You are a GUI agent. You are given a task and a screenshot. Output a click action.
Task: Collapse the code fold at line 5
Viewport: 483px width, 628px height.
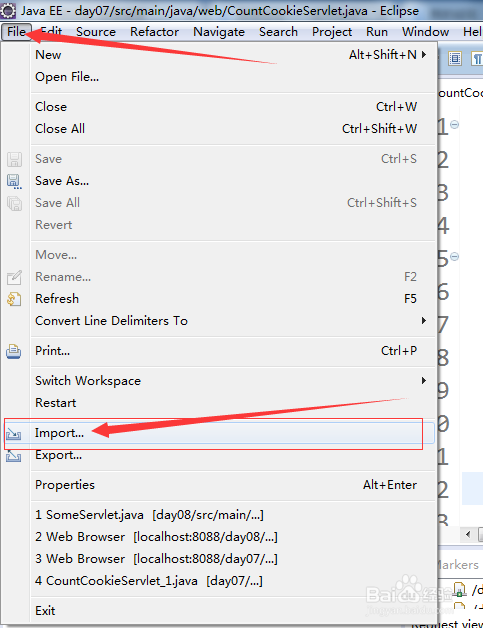click(x=454, y=256)
